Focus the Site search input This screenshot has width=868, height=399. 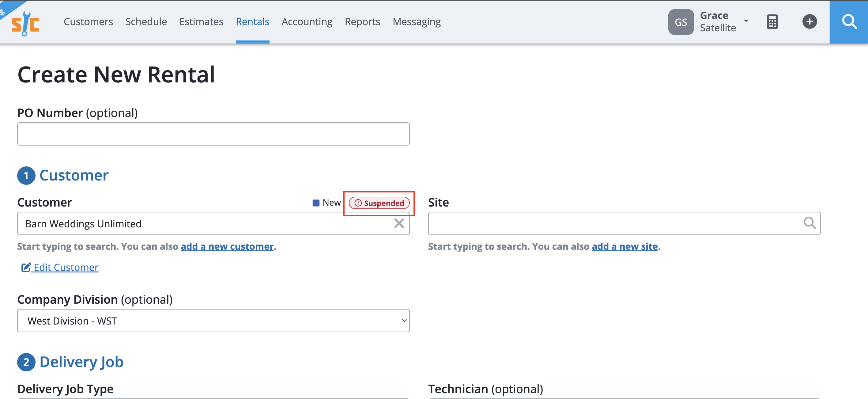coord(624,223)
